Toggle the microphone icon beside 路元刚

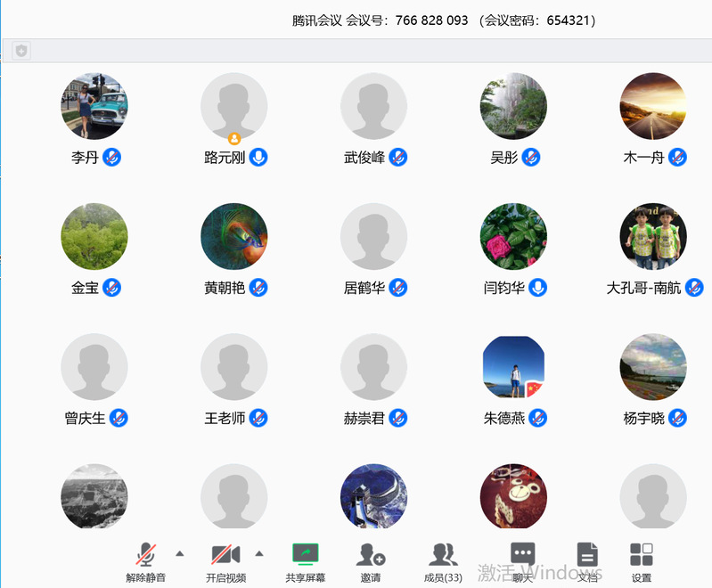pos(258,158)
